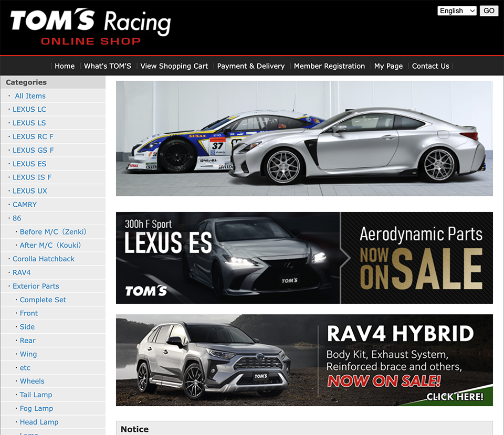
Task: Choose After M/C (Kouki) subcategory
Action: (50, 245)
